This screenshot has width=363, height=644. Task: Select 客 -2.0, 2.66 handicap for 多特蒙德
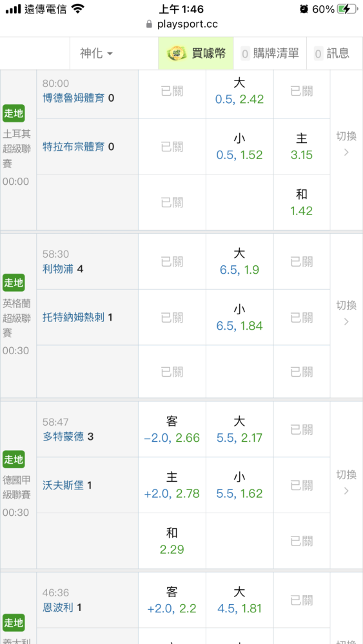coord(172,429)
